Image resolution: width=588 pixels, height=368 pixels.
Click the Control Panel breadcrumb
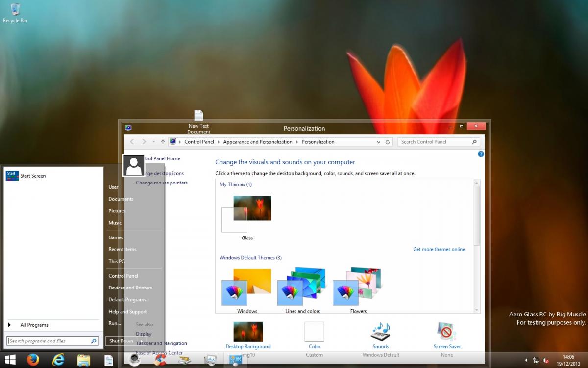pos(199,142)
